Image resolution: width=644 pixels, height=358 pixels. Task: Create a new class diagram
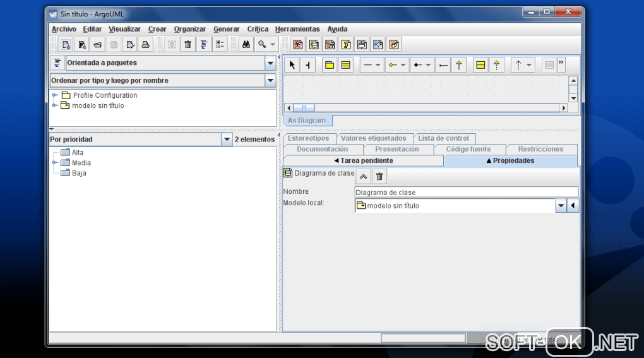point(314,45)
